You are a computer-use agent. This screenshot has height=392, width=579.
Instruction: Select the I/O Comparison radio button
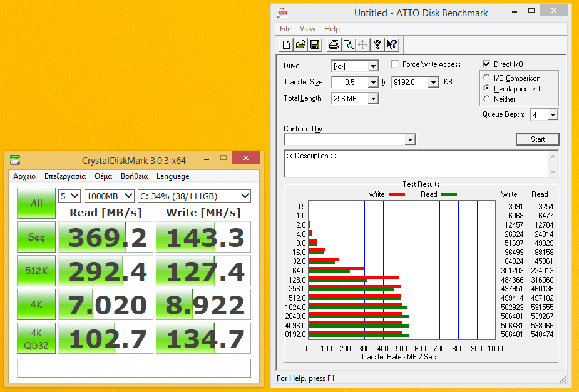pyautogui.click(x=487, y=78)
